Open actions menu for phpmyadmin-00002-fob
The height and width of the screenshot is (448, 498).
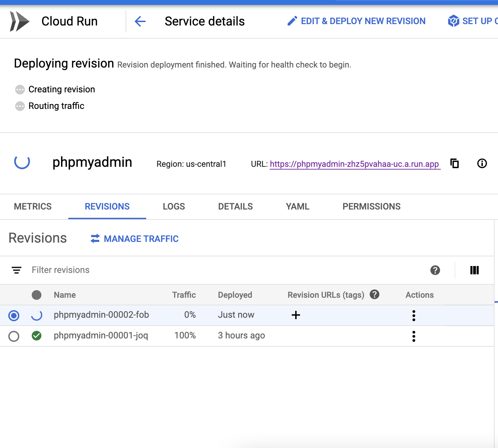414,315
